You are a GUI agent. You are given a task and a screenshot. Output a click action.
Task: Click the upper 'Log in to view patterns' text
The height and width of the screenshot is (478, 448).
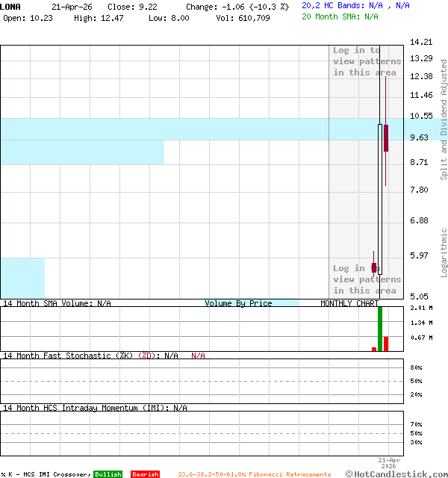(367, 61)
